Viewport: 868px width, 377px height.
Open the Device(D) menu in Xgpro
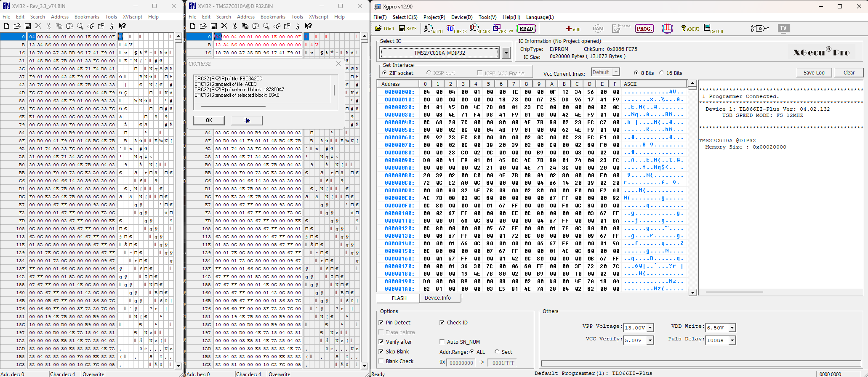pos(461,17)
